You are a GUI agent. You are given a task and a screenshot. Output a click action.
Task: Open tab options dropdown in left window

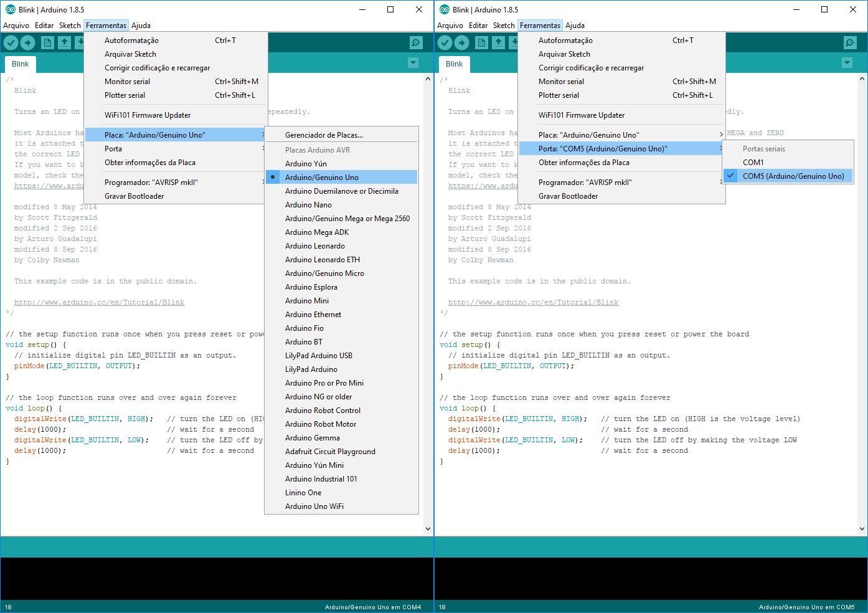413,63
